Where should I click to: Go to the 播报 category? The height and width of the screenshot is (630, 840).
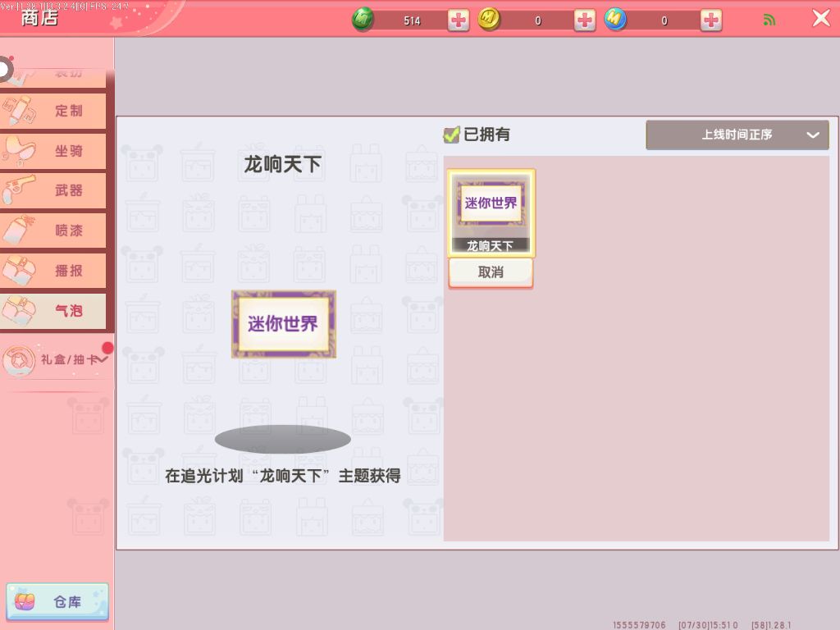point(54,271)
